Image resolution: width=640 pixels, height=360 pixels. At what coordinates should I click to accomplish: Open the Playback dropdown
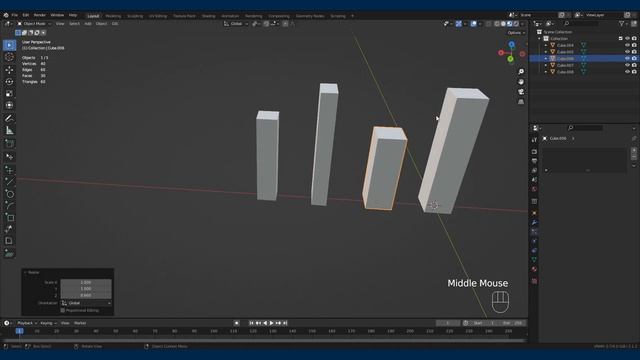(x=27, y=323)
